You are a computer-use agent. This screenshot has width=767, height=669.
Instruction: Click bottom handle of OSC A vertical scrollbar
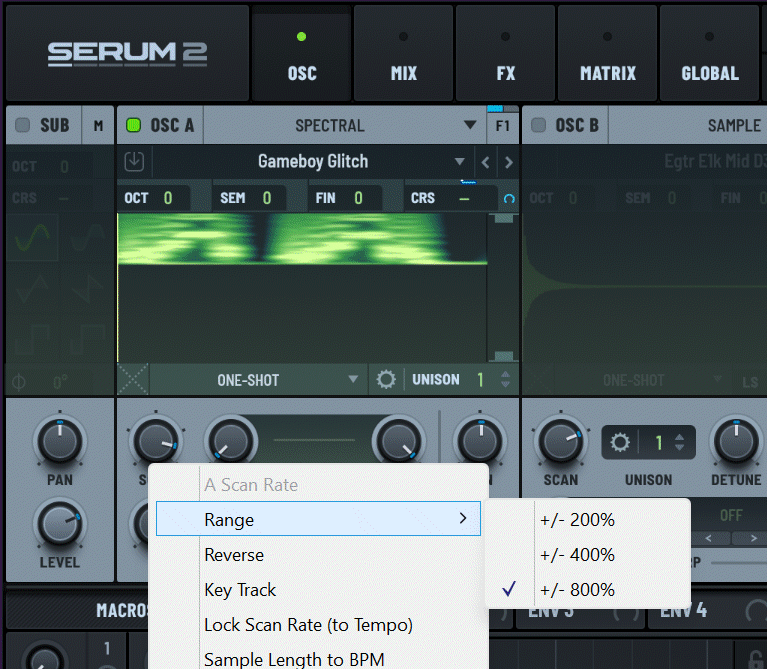tap(503, 356)
